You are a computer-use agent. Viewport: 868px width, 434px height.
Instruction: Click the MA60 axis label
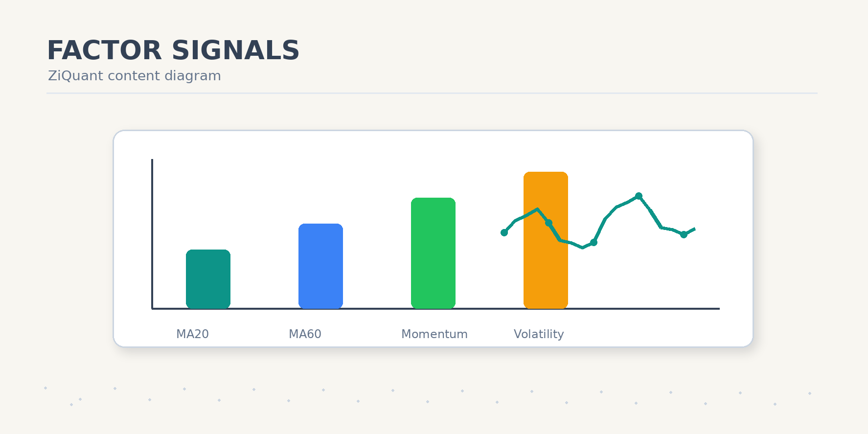click(x=305, y=334)
